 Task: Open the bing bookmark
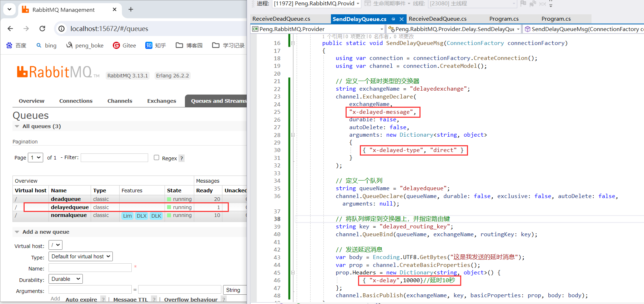[x=46, y=45]
